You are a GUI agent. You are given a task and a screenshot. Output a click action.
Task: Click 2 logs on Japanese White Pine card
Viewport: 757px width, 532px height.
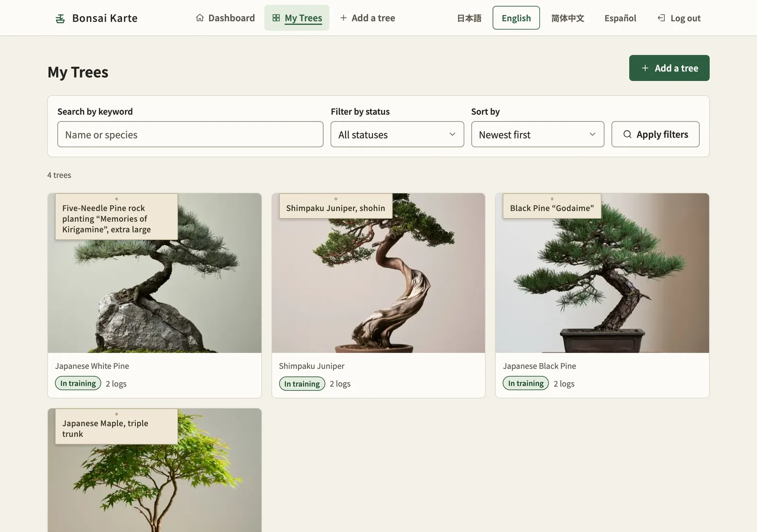coord(116,384)
